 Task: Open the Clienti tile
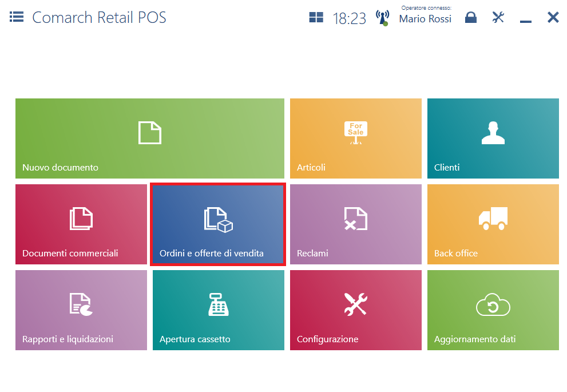[x=493, y=138]
